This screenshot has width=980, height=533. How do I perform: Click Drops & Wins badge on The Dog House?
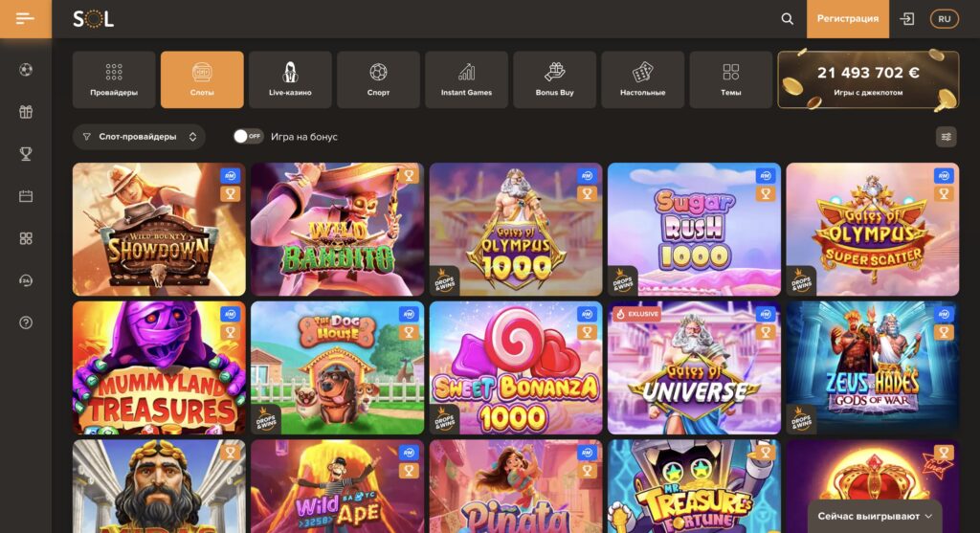click(x=266, y=420)
